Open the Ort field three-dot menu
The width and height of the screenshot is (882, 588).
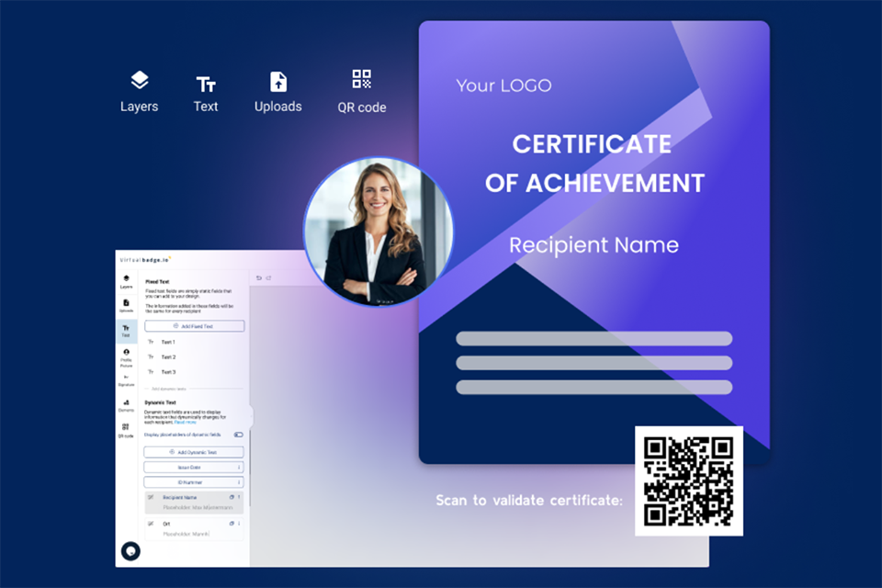coord(239,524)
